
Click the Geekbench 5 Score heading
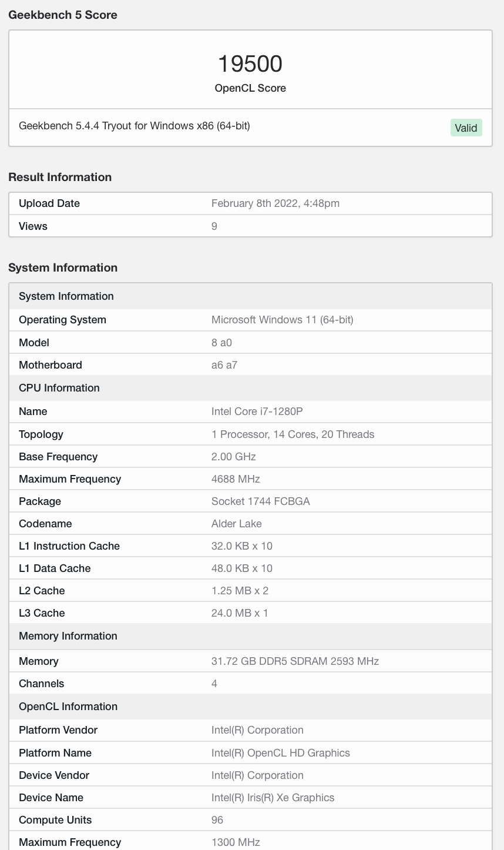63,15
